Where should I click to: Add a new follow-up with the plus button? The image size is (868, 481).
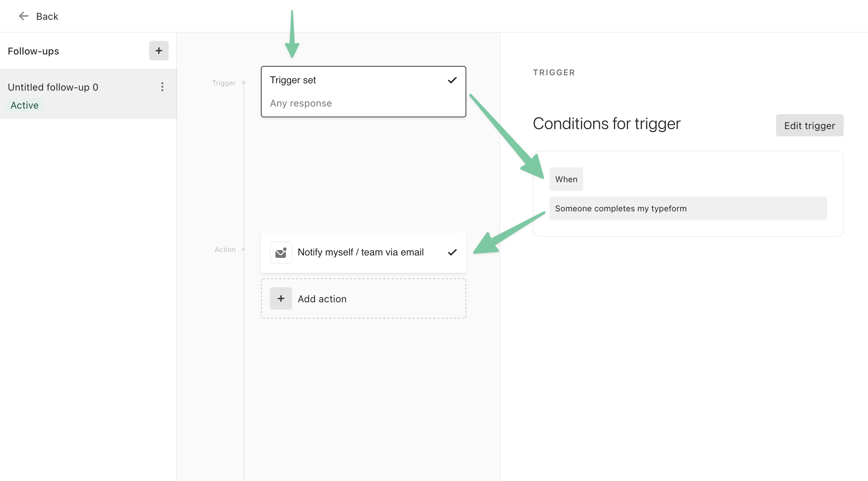click(x=159, y=51)
